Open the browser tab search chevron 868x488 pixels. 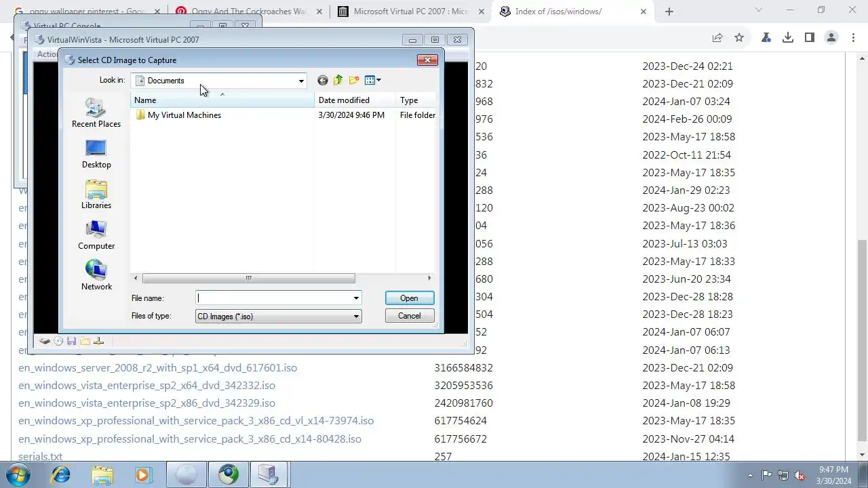[759, 10]
